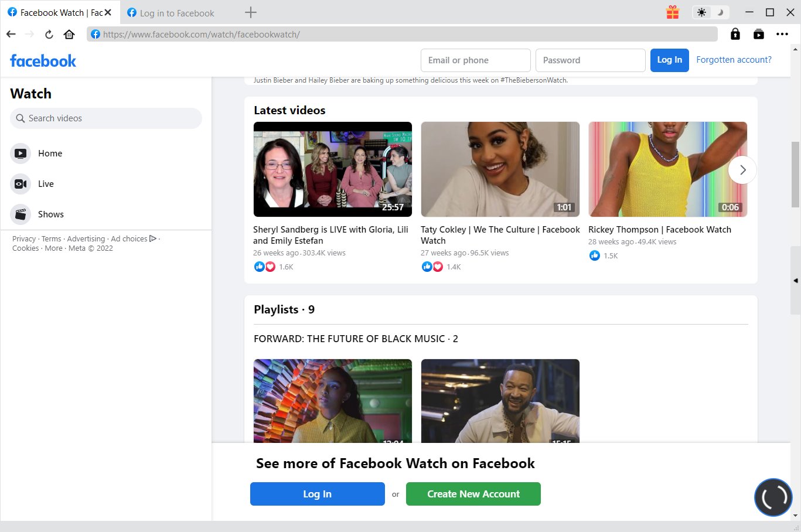Viewport: 801px width, 532px height.
Task: Click the lock extension icon in toolbar
Action: tap(735, 35)
